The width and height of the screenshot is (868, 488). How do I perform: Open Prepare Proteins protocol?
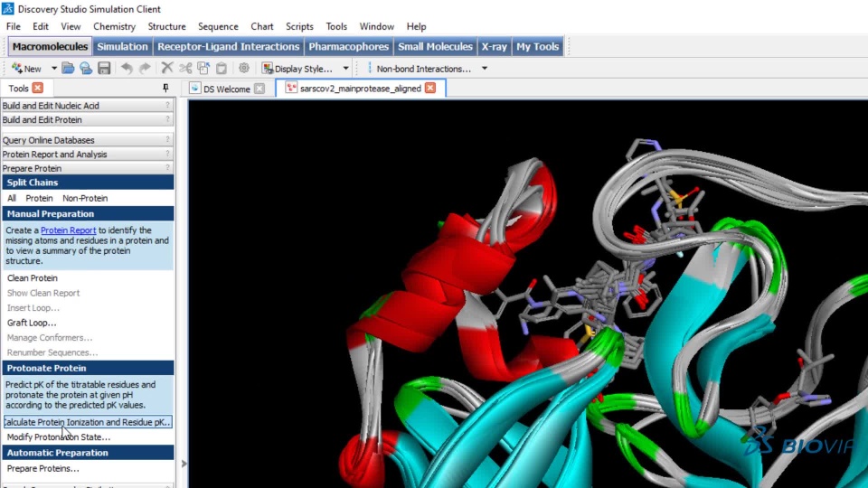coord(42,469)
